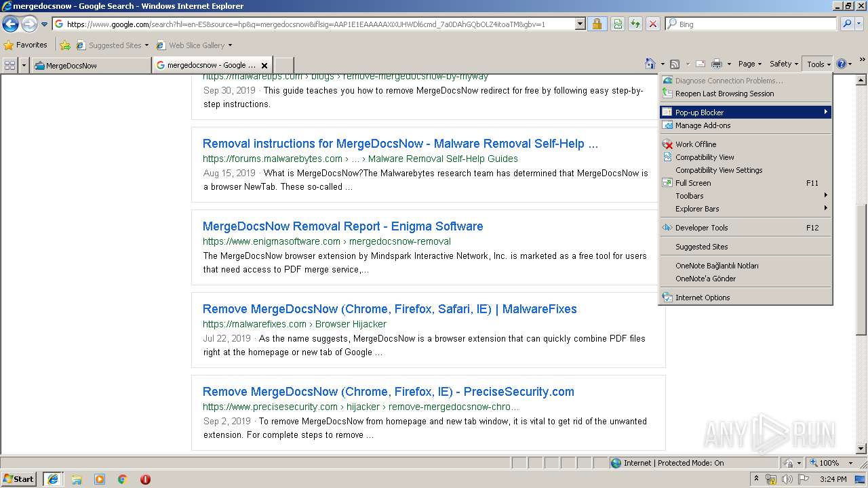Select Reopen Last Browsing Session

tap(746, 94)
